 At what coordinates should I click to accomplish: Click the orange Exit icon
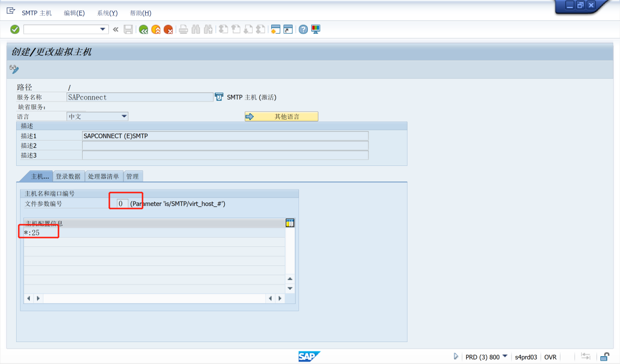156,29
